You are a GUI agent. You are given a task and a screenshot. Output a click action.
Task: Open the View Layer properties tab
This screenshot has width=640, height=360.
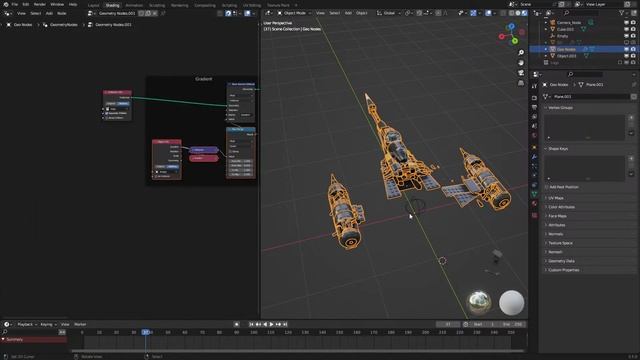tap(534, 117)
